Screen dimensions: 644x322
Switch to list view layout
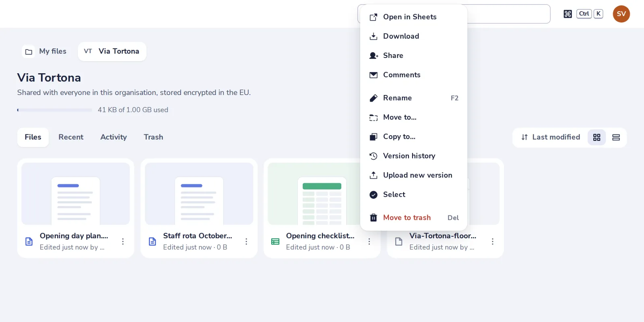pos(616,138)
